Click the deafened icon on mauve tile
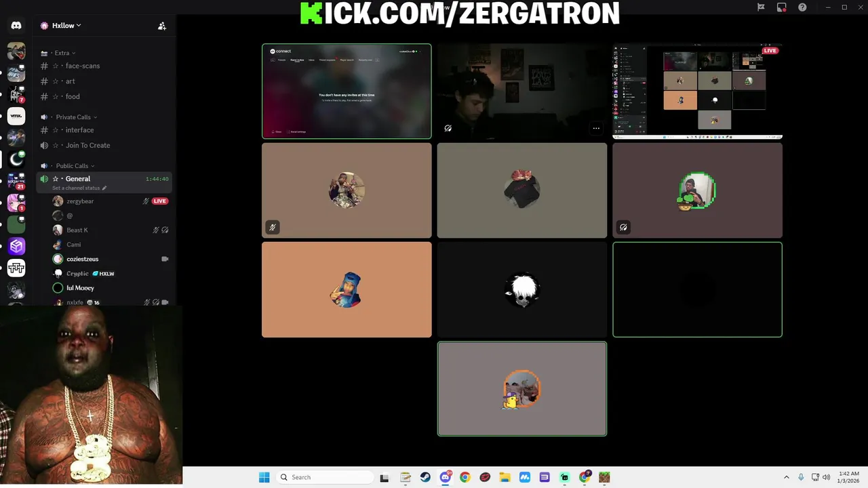 click(x=623, y=227)
